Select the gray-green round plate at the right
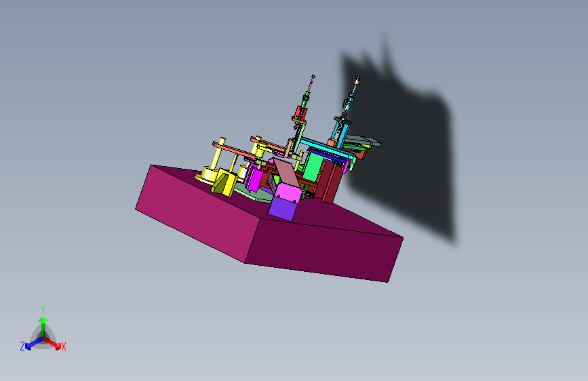Screen dimensions: 588x381 pyautogui.click(x=363, y=140)
